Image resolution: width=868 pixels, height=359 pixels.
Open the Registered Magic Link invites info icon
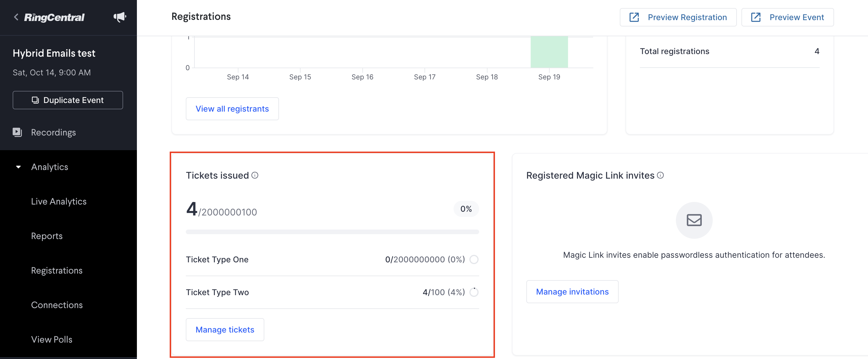coord(660,175)
